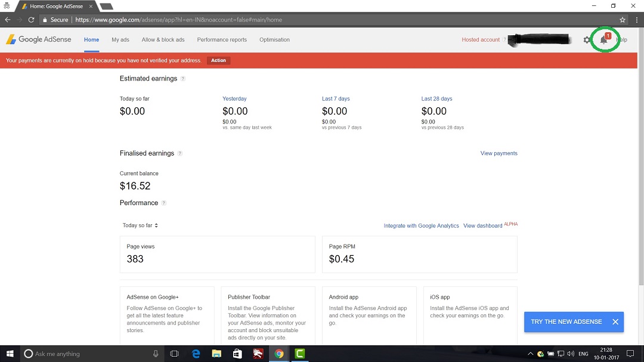Click Try the New AdSense button
The height and width of the screenshot is (362, 644).
pyautogui.click(x=566, y=321)
